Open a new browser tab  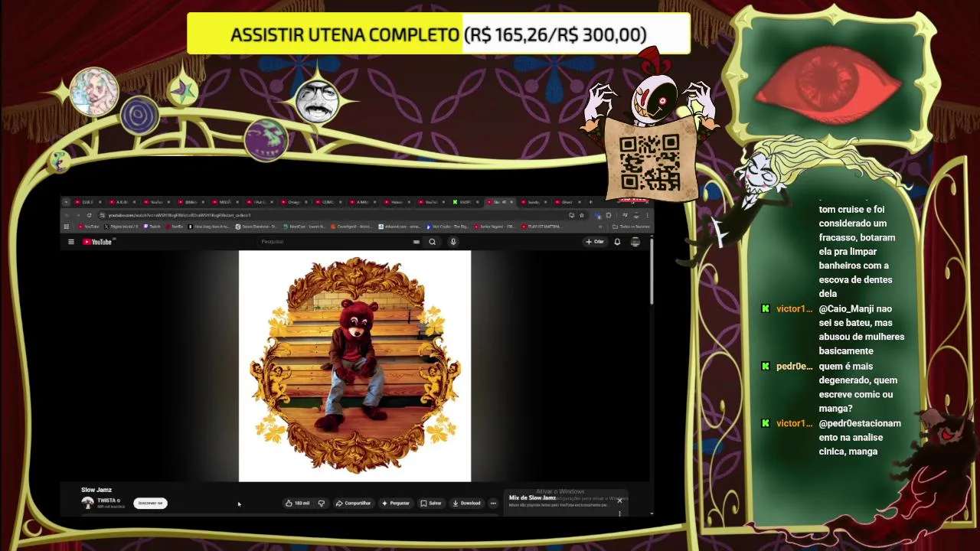tap(590, 202)
